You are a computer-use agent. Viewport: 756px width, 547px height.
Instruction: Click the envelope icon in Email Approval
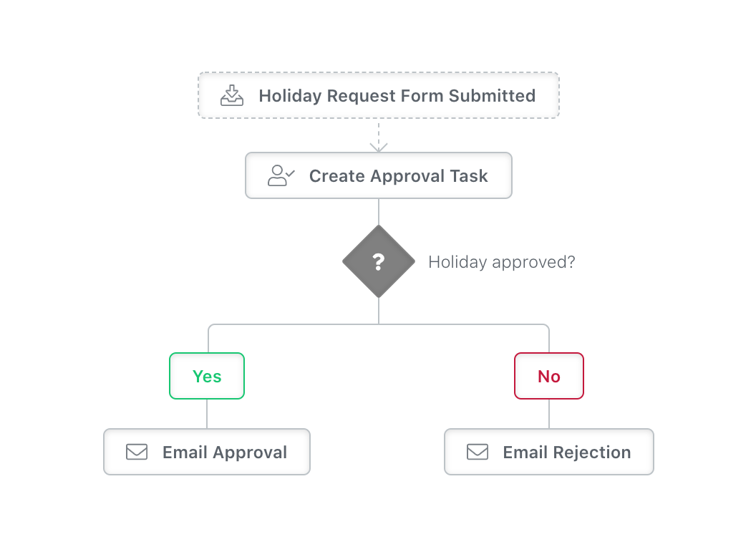[x=137, y=452]
